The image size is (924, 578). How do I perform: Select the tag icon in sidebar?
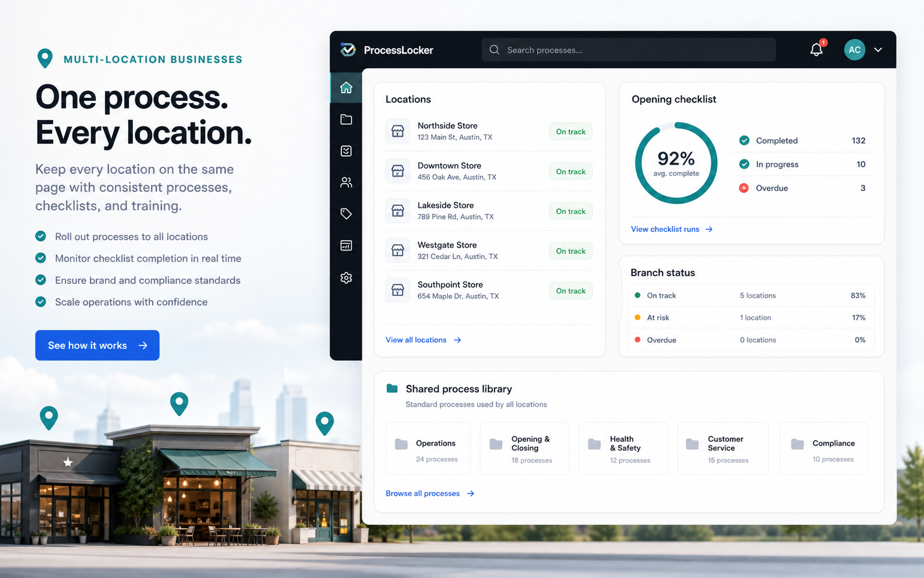click(346, 214)
